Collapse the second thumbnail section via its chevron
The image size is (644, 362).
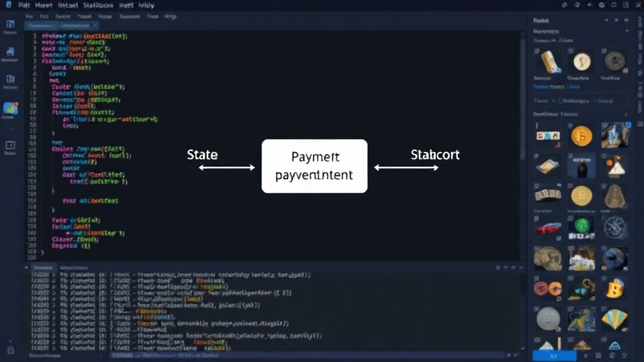[626, 114]
